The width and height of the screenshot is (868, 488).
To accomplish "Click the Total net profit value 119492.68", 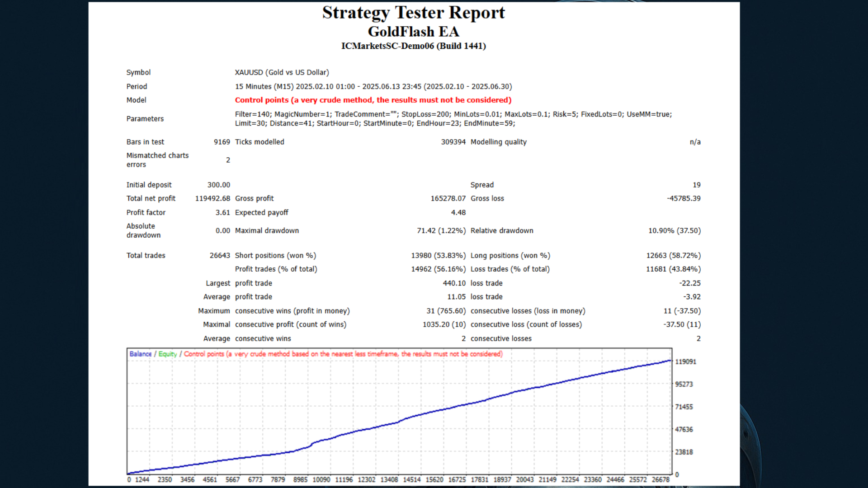I will coord(212,198).
